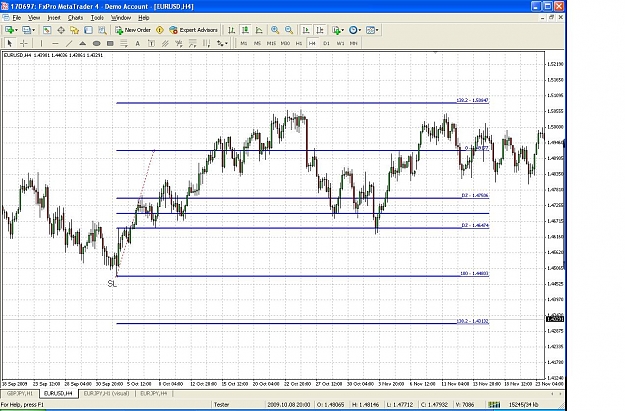Zoom in on the chart
The width and height of the screenshot is (625, 411).
[x=275, y=30]
